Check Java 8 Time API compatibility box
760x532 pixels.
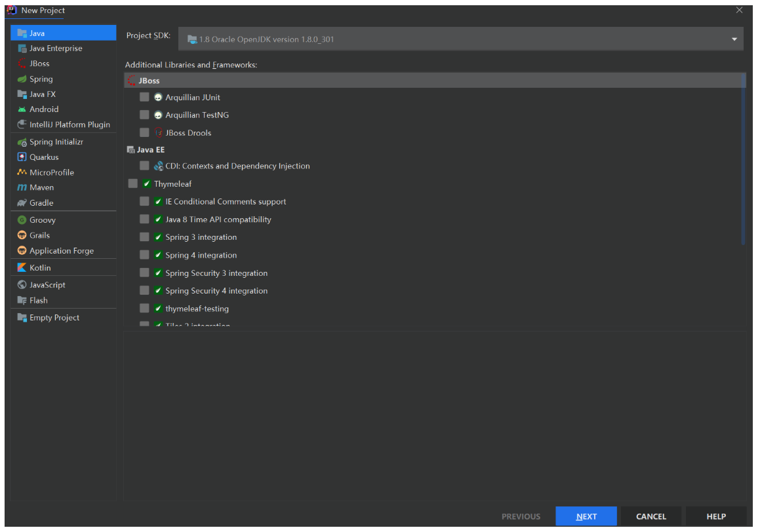point(144,219)
